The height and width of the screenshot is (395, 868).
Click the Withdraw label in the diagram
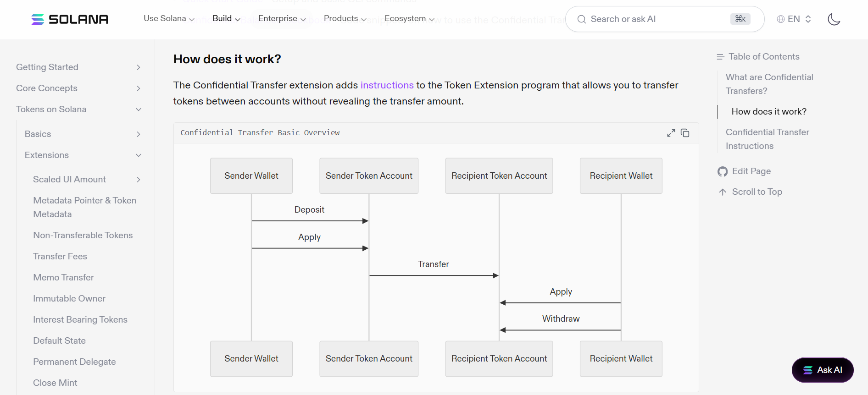561,319
